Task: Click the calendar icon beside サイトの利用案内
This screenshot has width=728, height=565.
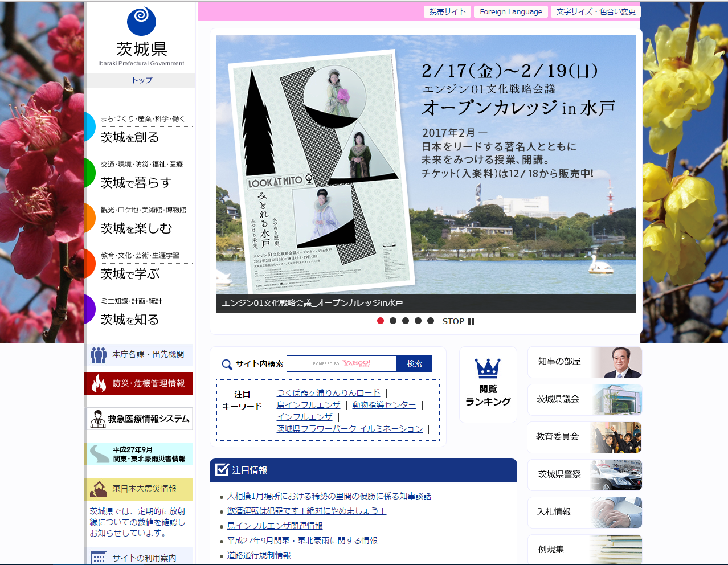Action: [99, 558]
